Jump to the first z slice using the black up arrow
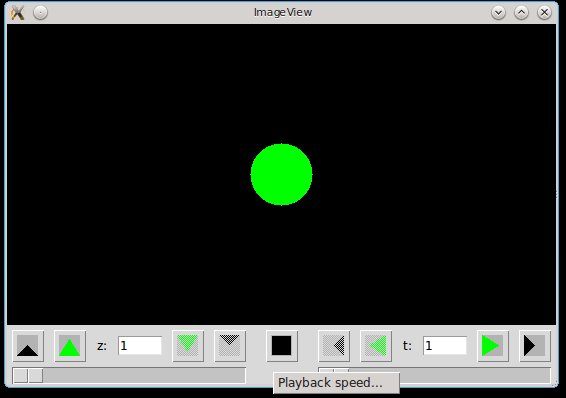The image size is (566, 398). pos(28,346)
